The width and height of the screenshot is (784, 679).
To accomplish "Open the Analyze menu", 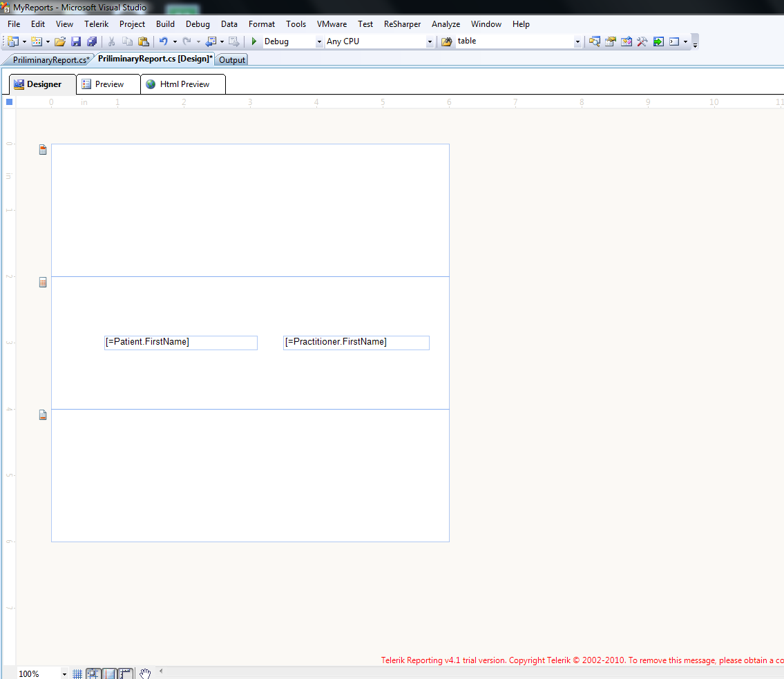I will tap(446, 24).
